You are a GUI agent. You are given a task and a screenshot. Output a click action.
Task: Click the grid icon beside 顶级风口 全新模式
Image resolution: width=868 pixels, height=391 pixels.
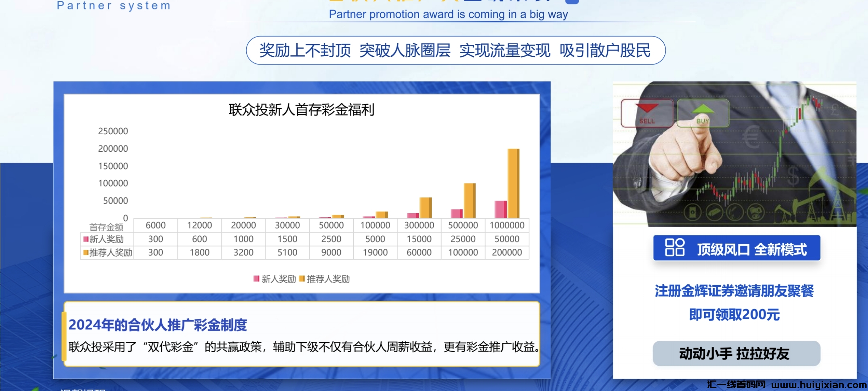coord(675,248)
